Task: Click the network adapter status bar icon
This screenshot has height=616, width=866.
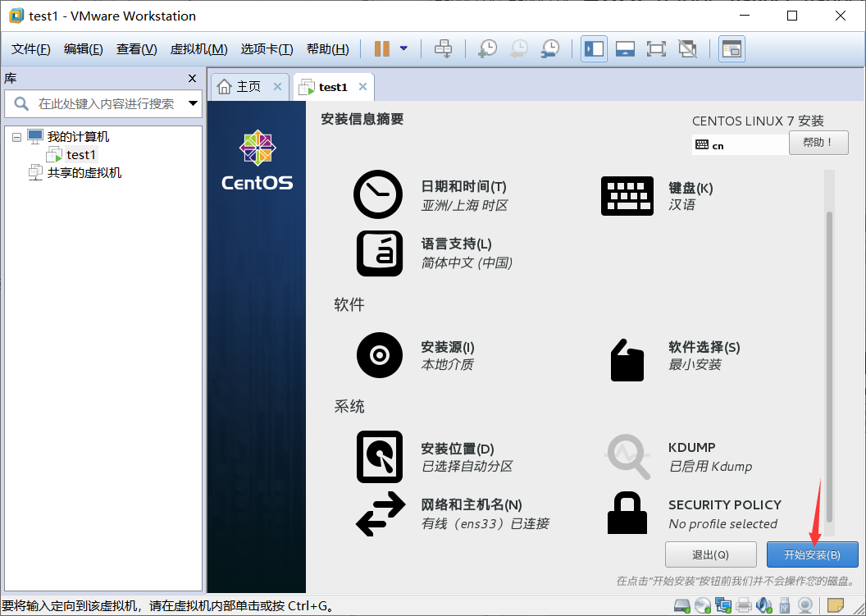Action: point(723,605)
